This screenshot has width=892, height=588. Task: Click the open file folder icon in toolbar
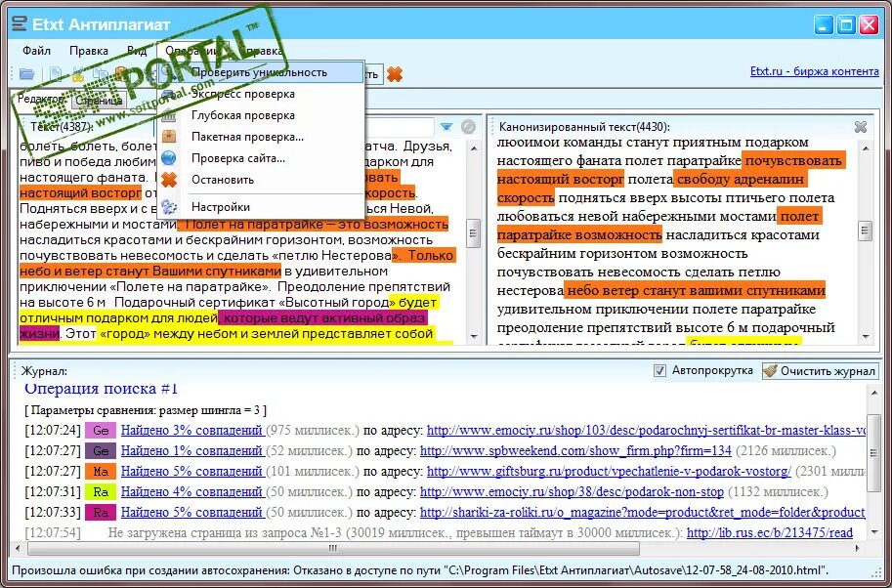tap(26, 74)
